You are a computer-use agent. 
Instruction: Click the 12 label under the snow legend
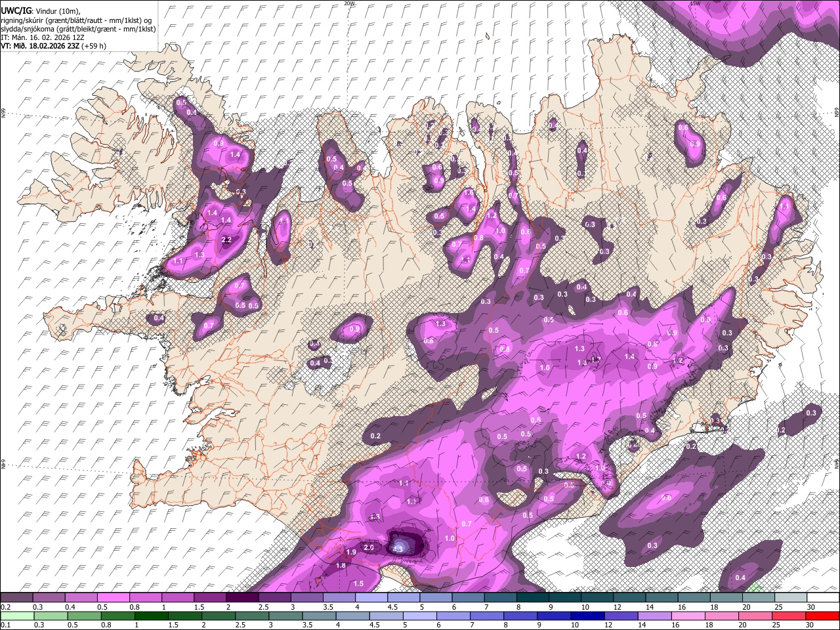(618, 607)
